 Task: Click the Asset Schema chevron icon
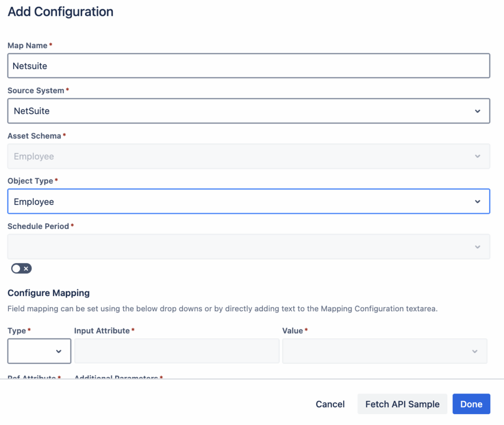point(477,157)
